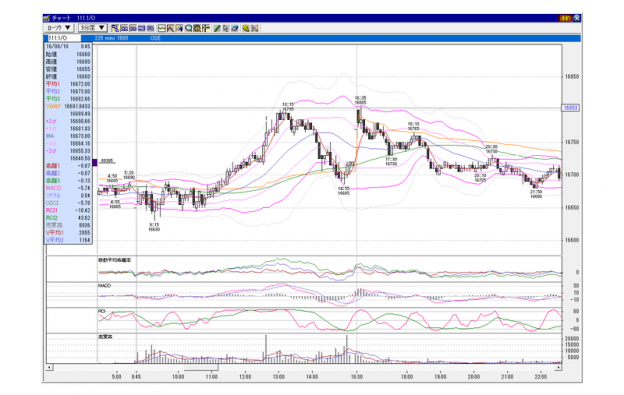The image size is (624, 395).
Task: Click the 16800 price marker on axis
Action: coord(571,108)
